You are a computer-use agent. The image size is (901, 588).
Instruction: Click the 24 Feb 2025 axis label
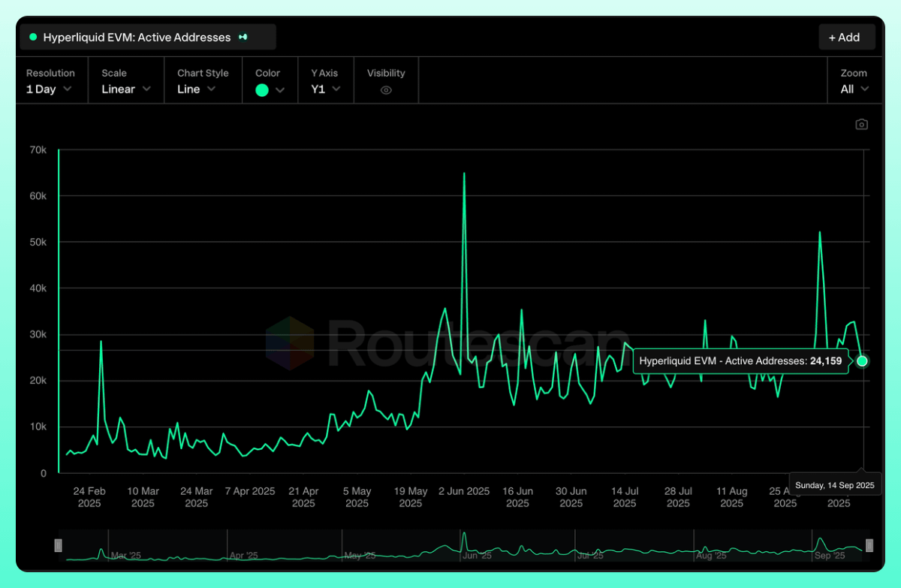coord(89,497)
